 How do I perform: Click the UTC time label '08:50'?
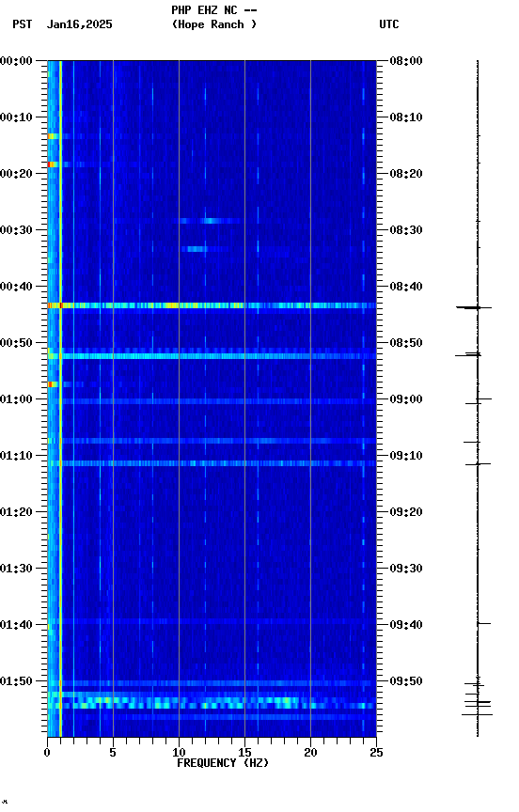point(406,343)
